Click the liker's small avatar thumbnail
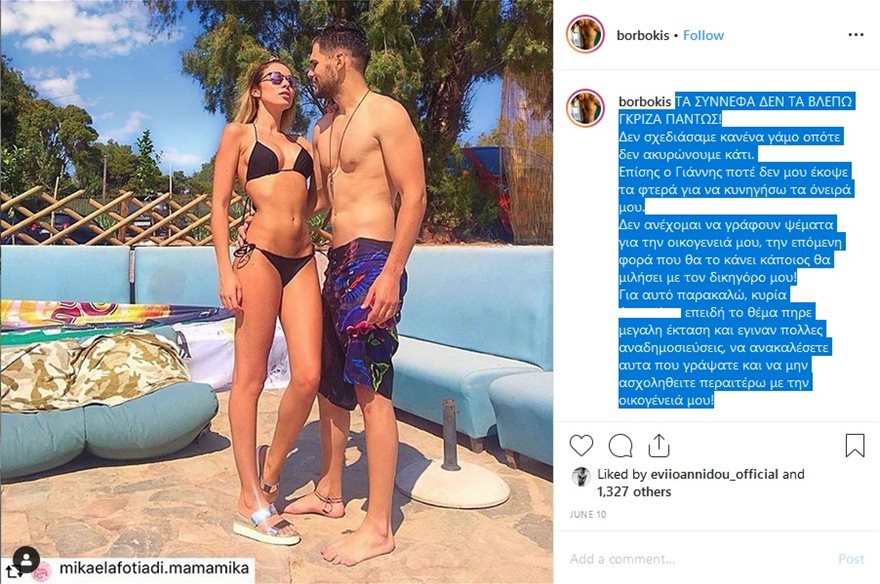Viewport: 880px width, 584px height. tap(581, 476)
